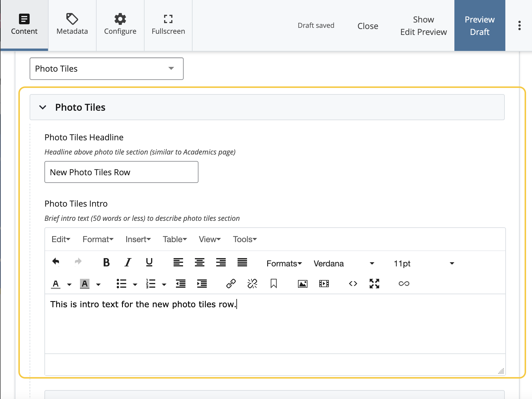
Task: Open the Formats dropdown
Action: coord(284,263)
